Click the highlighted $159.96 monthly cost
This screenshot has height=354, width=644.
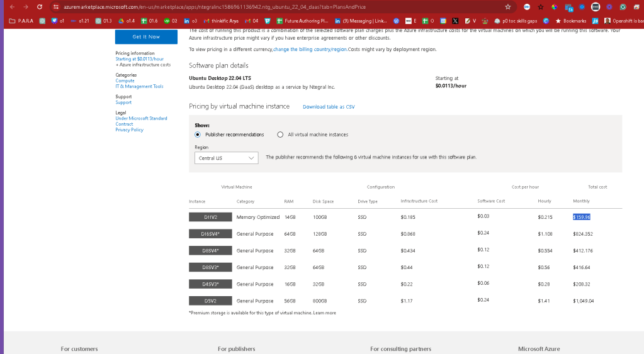tap(582, 217)
